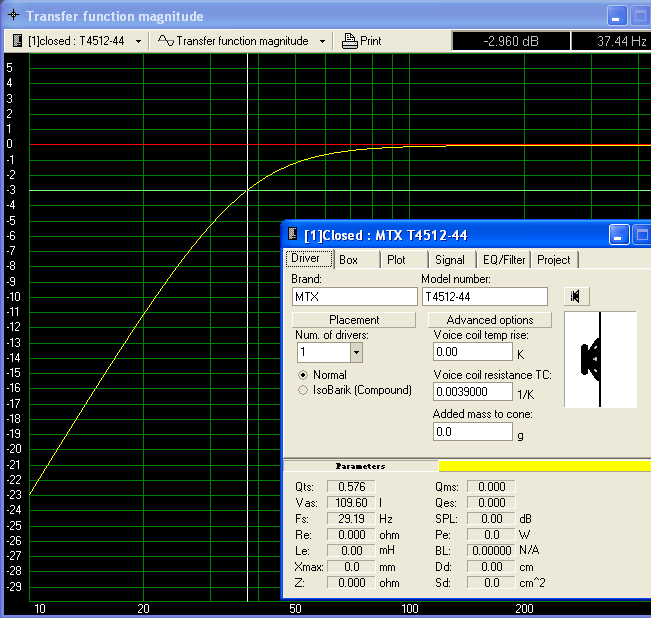Click the 37.44 Hz frequency readout
Screen dimensions: 651x618
(x=612, y=41)
